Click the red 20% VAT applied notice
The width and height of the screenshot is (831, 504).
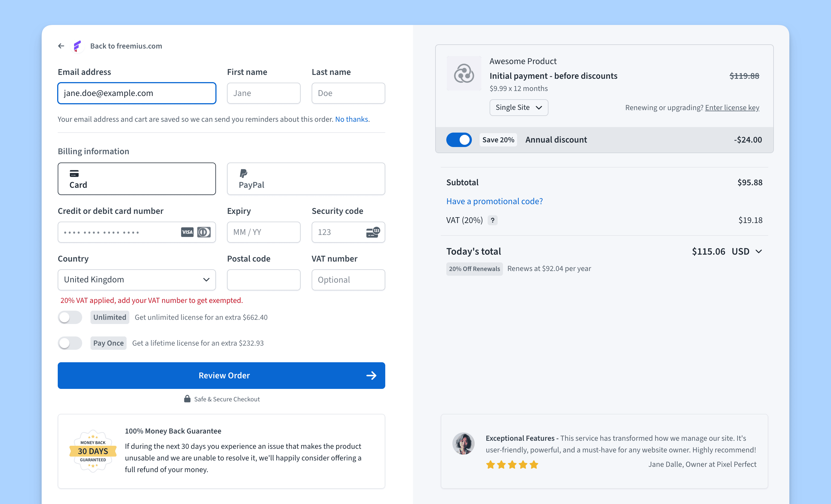(152, 300)
